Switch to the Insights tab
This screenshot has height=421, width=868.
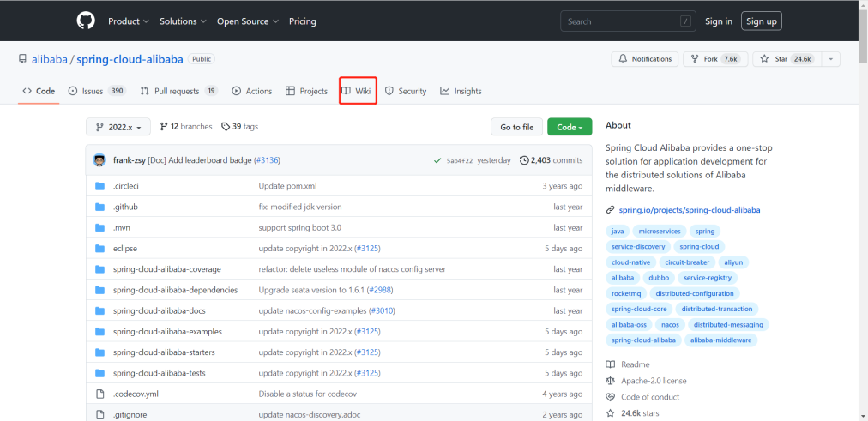tap(461, 91)
